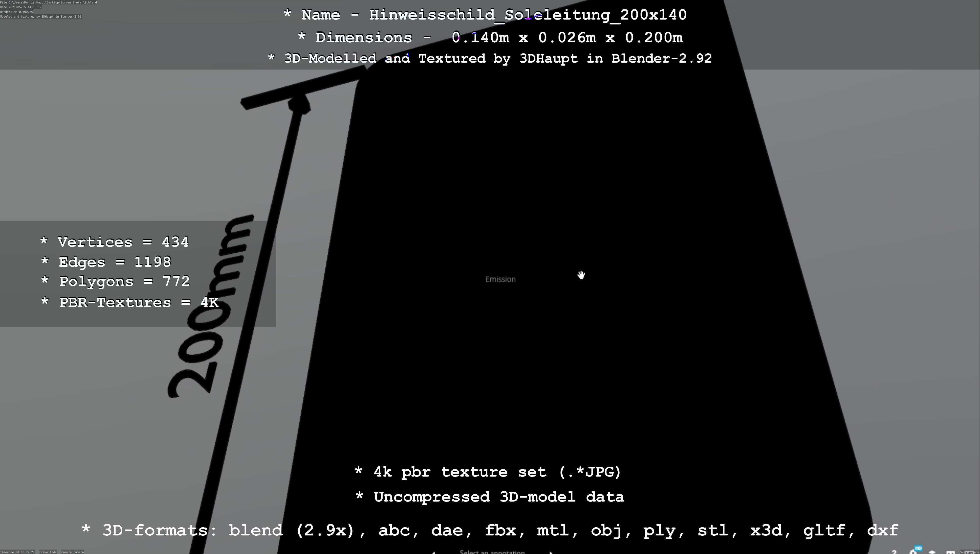Open the help question mark icon

tap(894, 552)
